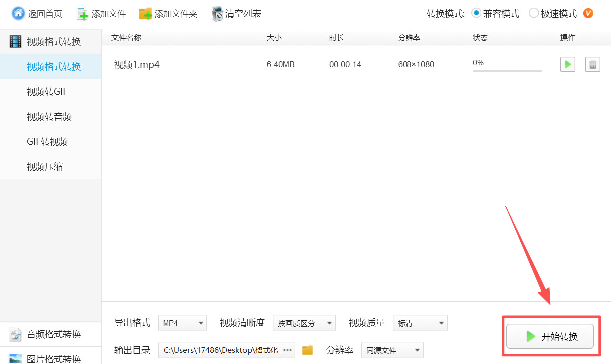Click the 开始转换 button

coord(550,336)
